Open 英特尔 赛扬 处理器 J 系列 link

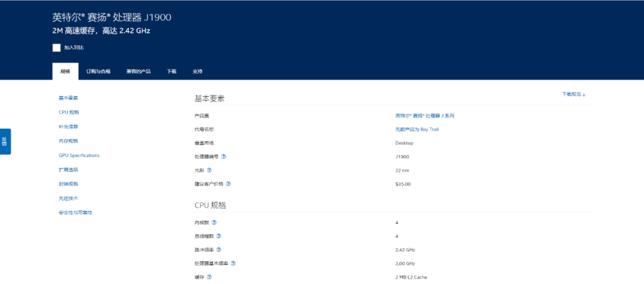(x=425, y=116)
